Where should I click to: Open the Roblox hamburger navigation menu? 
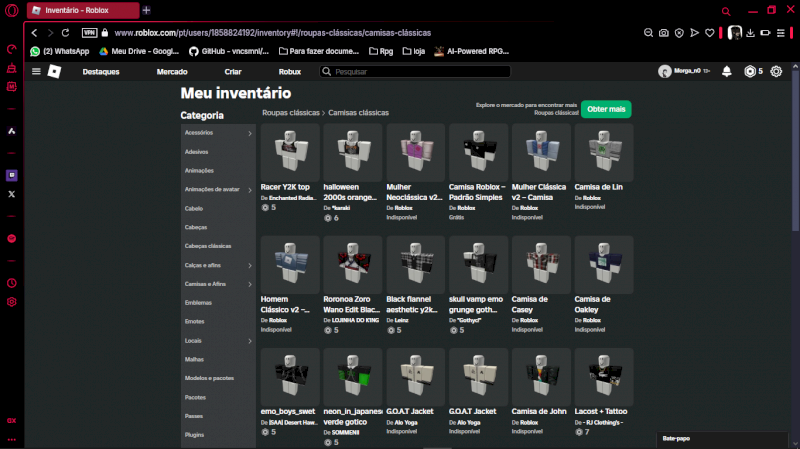click(37, 72)
